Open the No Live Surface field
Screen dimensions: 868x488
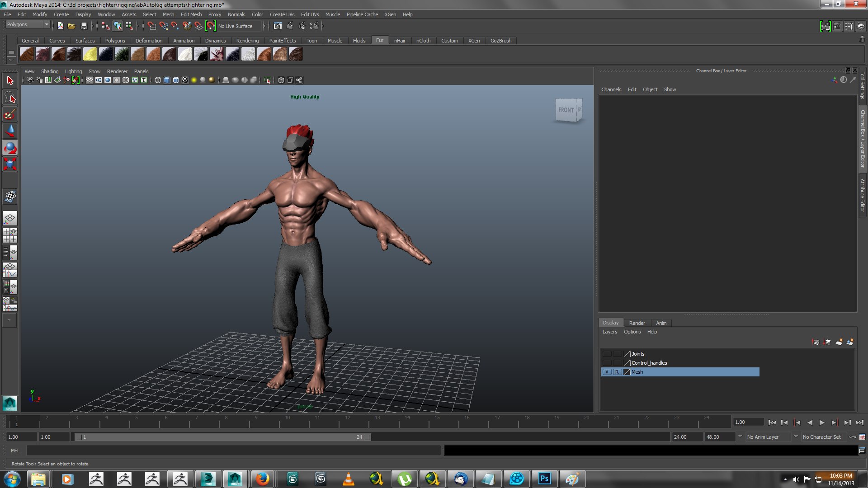click(239, 26)
